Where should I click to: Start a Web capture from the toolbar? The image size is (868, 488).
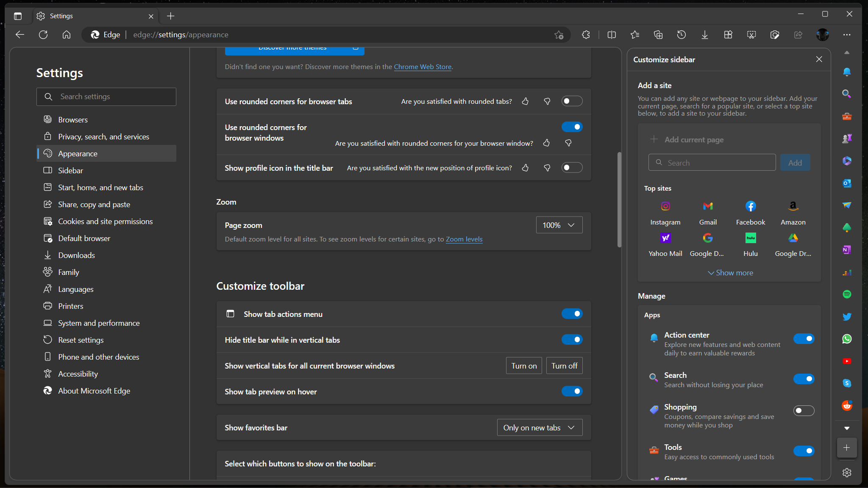click(752, 35)
